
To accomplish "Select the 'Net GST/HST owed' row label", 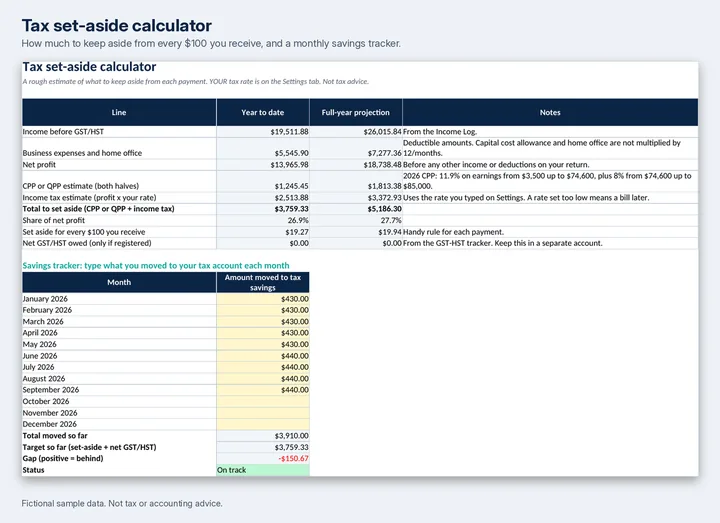I will tap(87, 243).
